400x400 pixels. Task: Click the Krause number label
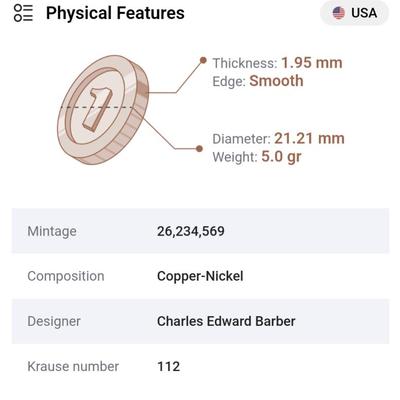tap(73, 366)
